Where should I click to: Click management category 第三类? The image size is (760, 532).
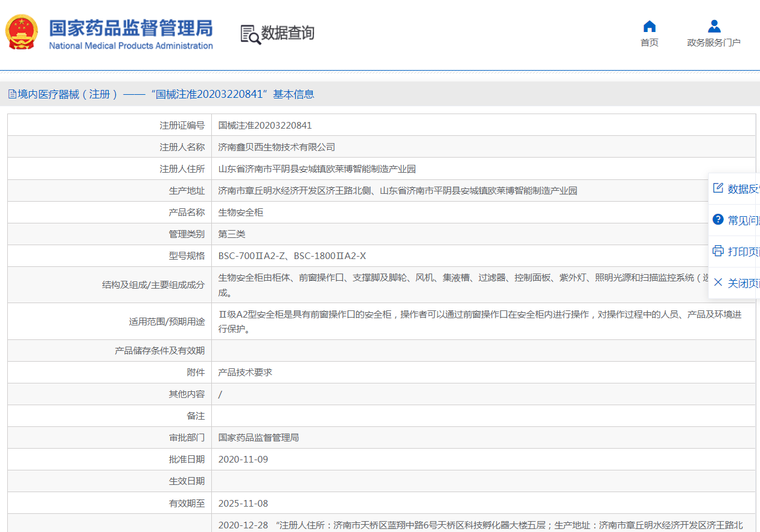pos(232,234)
